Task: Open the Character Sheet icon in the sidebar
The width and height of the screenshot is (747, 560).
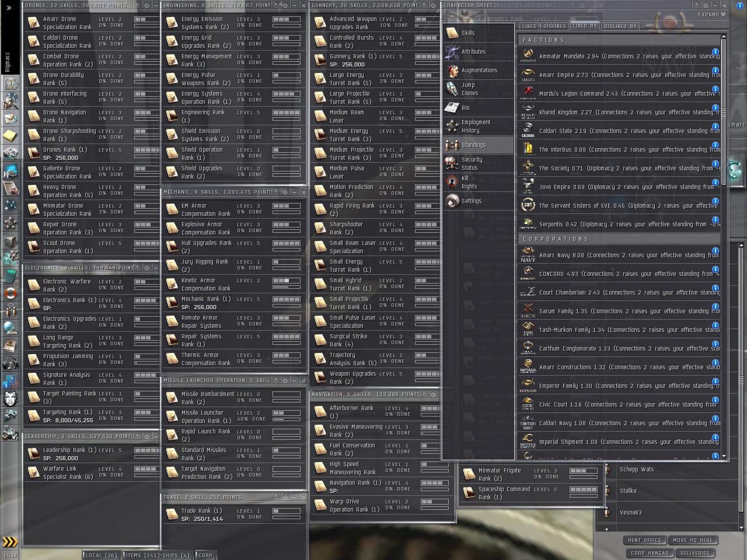Action: point(11,83)
